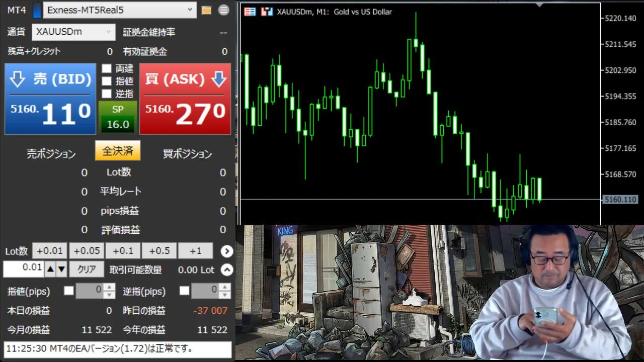Open the round hamburger menu icon
The height and width of the screenshot is (362, 644).
point(223,10)
